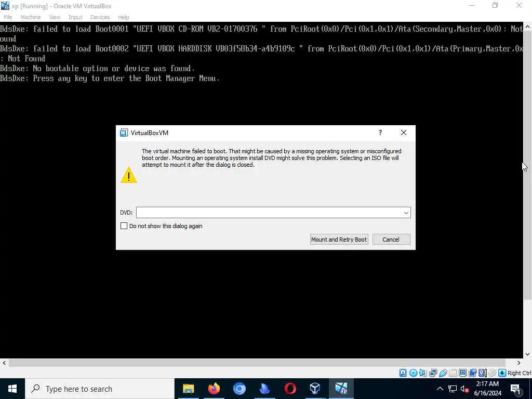532x399 pixels.
Task: Click the horizontal scrollbar right arrow
Action: click(x=518, y=363)
